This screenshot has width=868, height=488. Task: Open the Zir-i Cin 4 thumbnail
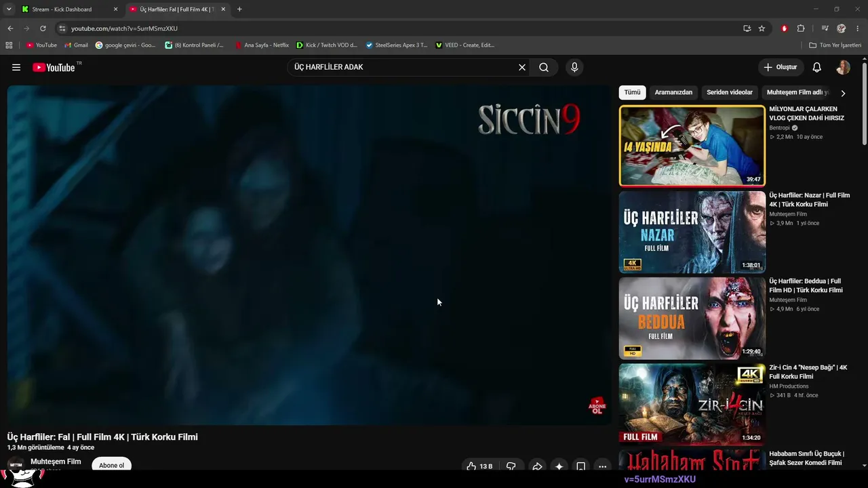point(692,404)
